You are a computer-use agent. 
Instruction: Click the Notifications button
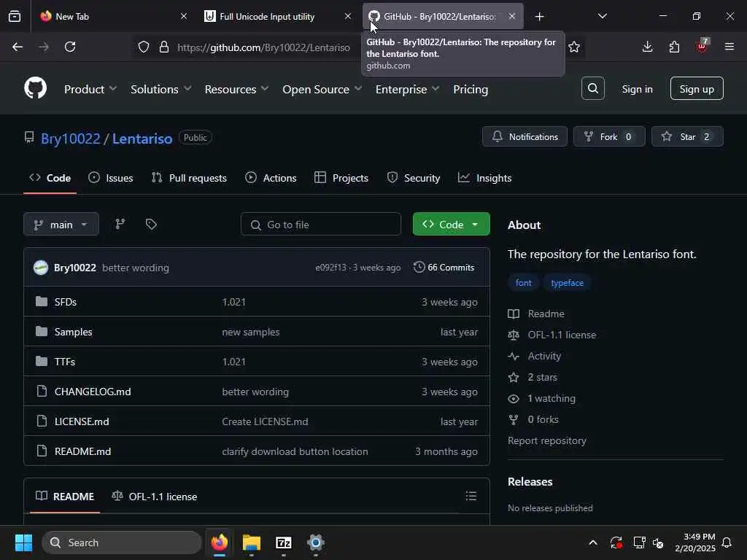pos(525,136)
